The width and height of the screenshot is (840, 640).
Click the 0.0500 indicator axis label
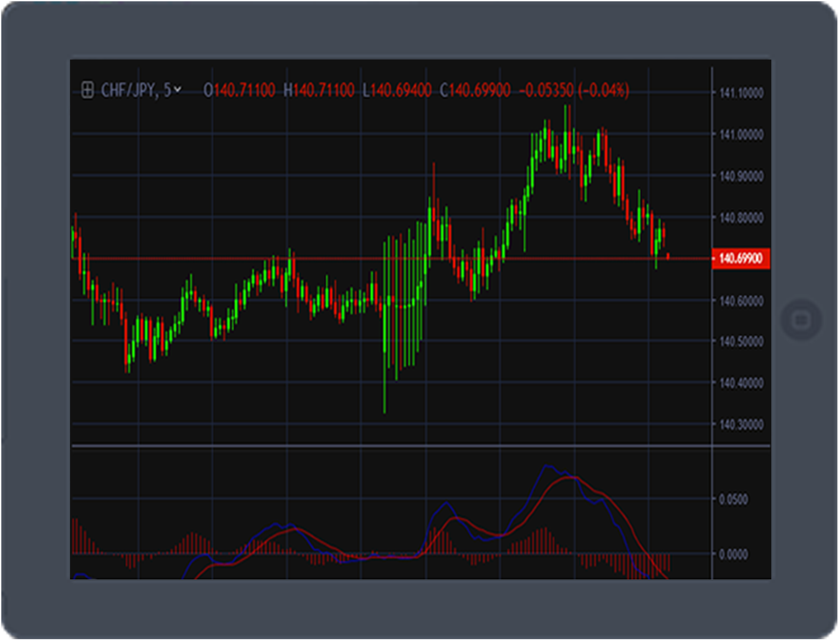(733, 500)
